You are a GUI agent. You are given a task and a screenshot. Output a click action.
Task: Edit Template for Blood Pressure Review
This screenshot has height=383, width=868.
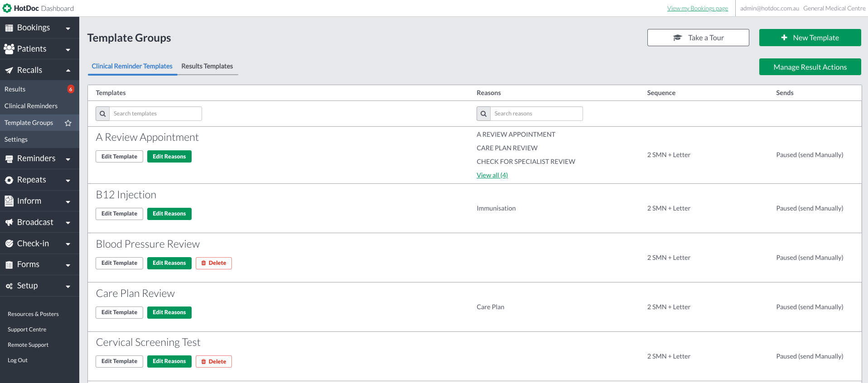pyautogui.click(x=119, y=263)
